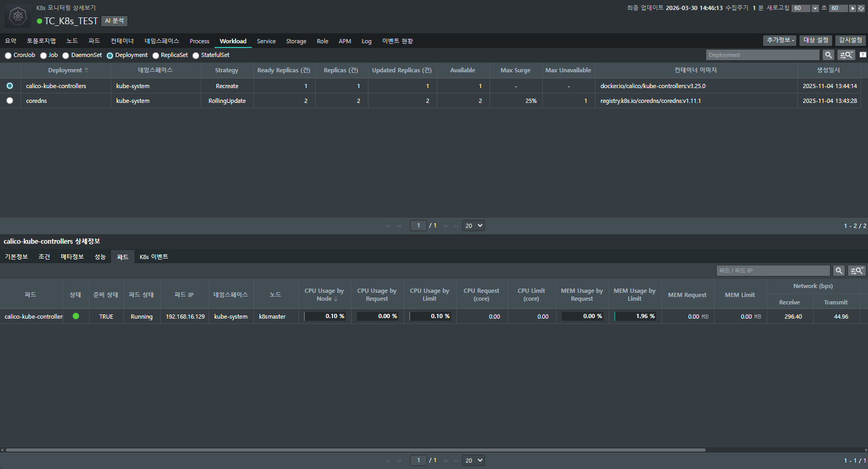Select the CronJob radio button
868x469 pixels.
click(x=8, y=55)
